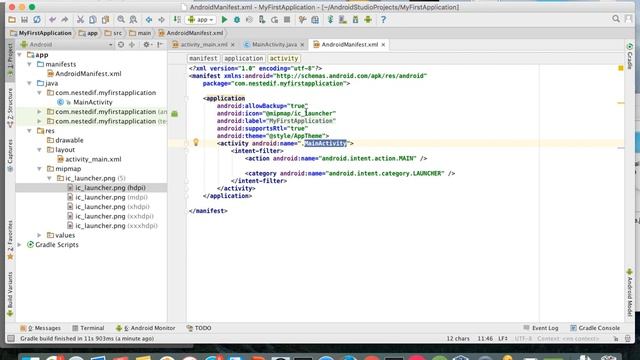Run the app with green play icon
The image size is (640, 360).
224,20
